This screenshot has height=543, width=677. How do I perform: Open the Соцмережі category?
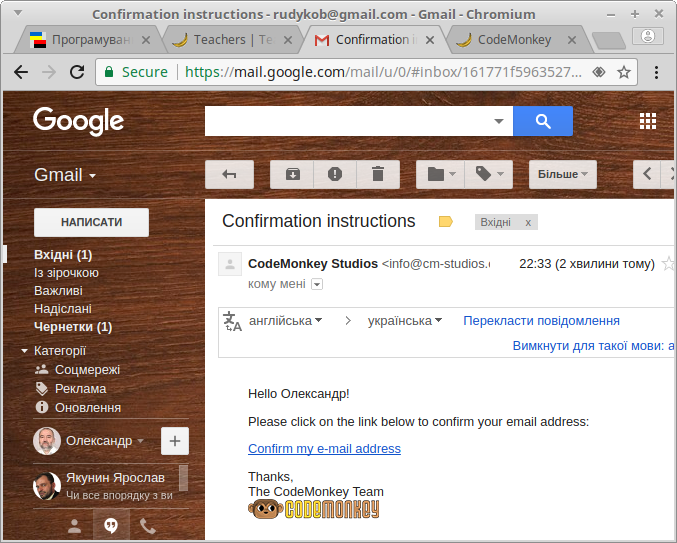pos(87,370)
